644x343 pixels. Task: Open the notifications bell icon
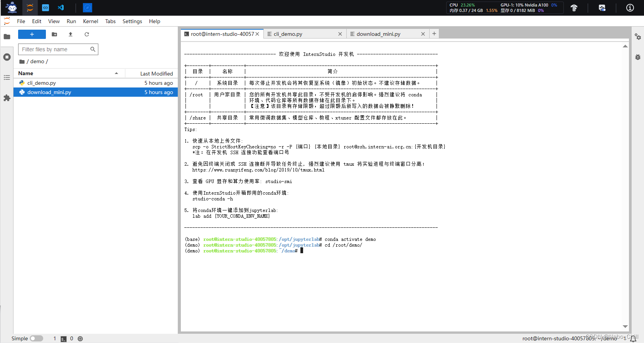coord(633,339)
